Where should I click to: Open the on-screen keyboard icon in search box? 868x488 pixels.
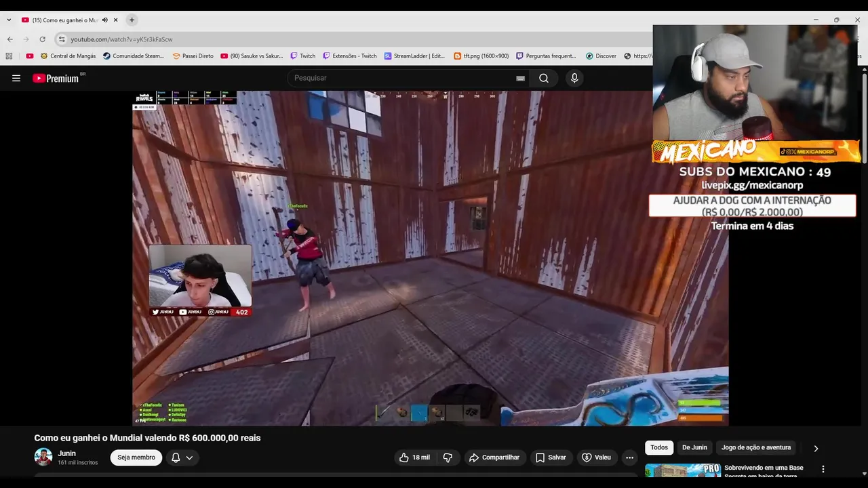(520, 78)
